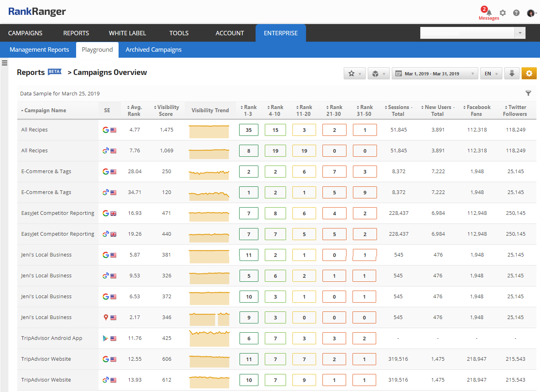Open the REPORTS menu
The image size is (540, 392).
(76, 33)
